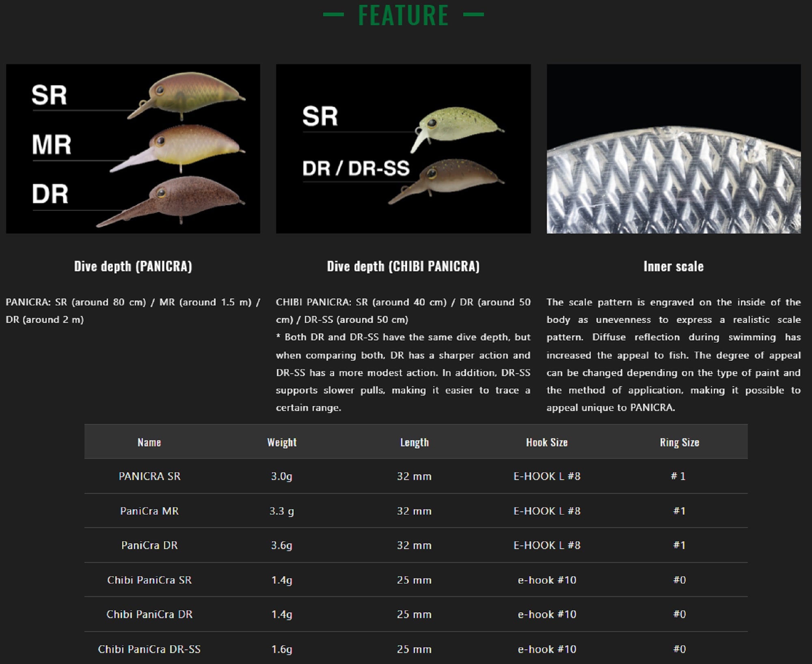Click the Length column header
Image resolution: width=812 pixels, height=664 pixels.
tap(414, 442)
